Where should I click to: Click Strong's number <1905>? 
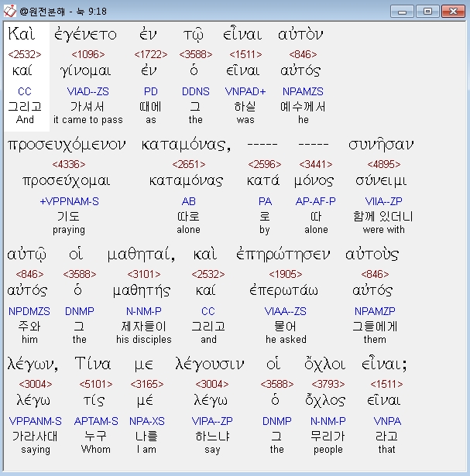(286, 274)
